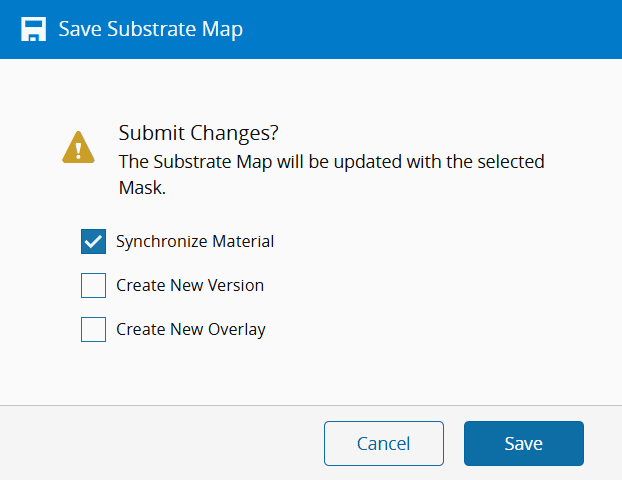Click the word "Mask" in the message

click(x=142, y=187)
